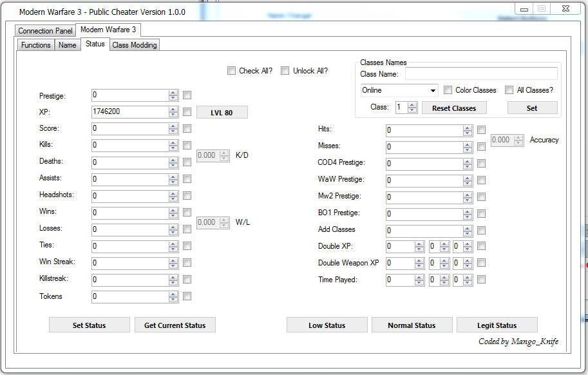Tick the checkbox beside Add Classes
This screenshot has height=375, width=588.
(x=482, y=230)
